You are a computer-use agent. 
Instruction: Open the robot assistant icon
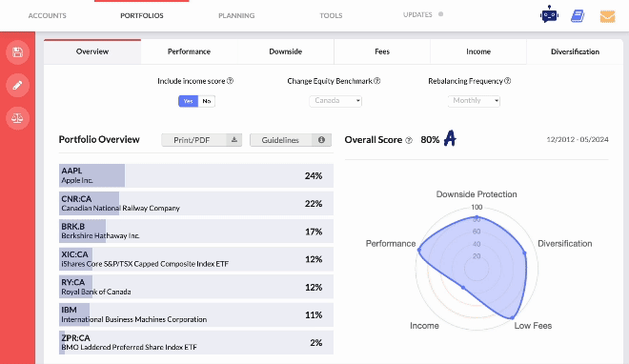click(549, 15)
